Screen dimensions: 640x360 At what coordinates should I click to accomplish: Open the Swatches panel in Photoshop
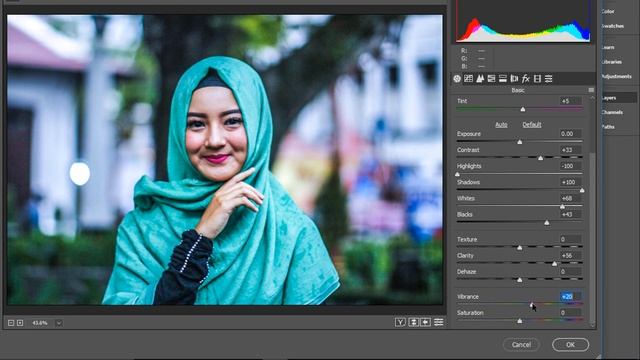[x=613, y=26]
